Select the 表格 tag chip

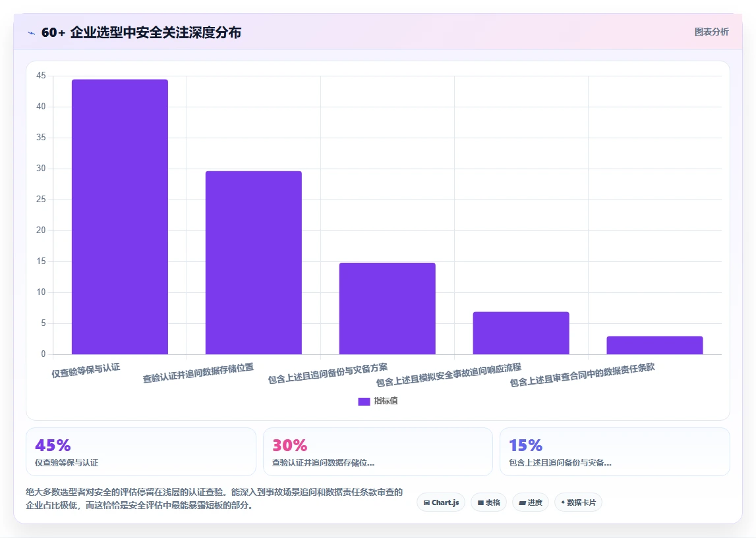coord(488,502)
